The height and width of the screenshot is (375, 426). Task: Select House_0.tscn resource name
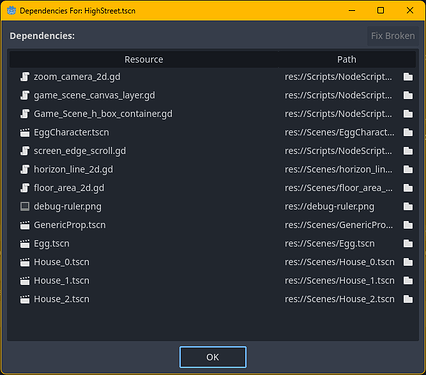[62, 262]
